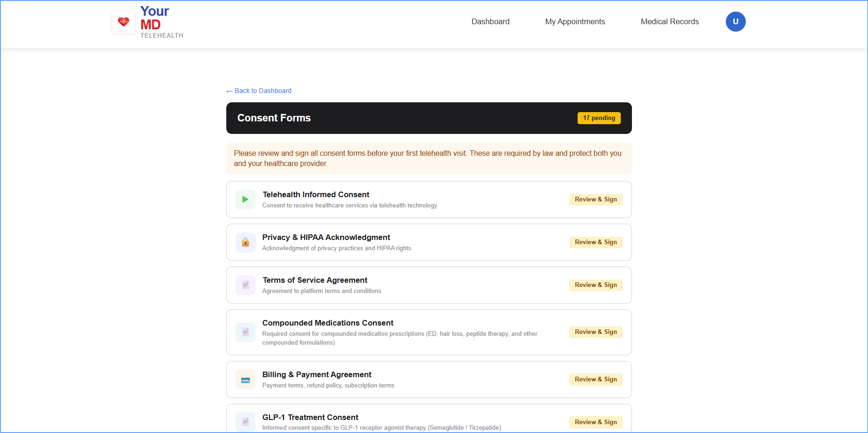This screenshot has height=433, width=868.
Task: Click 'Consent to receive healthcare services' description
Action: [349, 206]
